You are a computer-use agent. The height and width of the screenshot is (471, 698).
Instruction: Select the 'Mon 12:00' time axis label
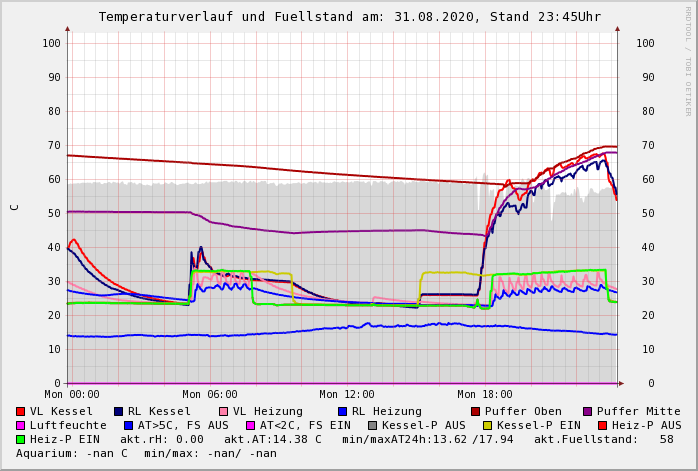click(x=347, y=395)
